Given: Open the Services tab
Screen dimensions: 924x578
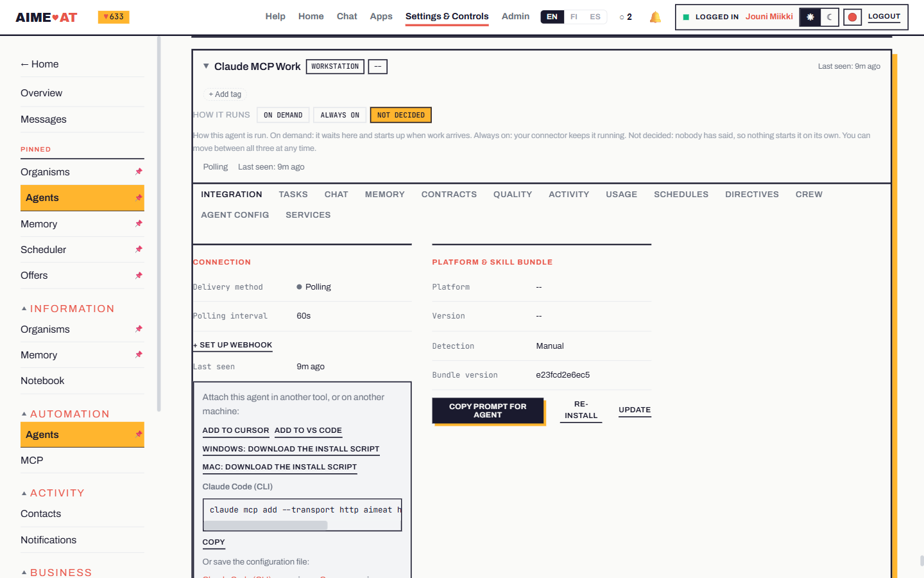Looking at the screenshot, I should [x=308, y=215].
